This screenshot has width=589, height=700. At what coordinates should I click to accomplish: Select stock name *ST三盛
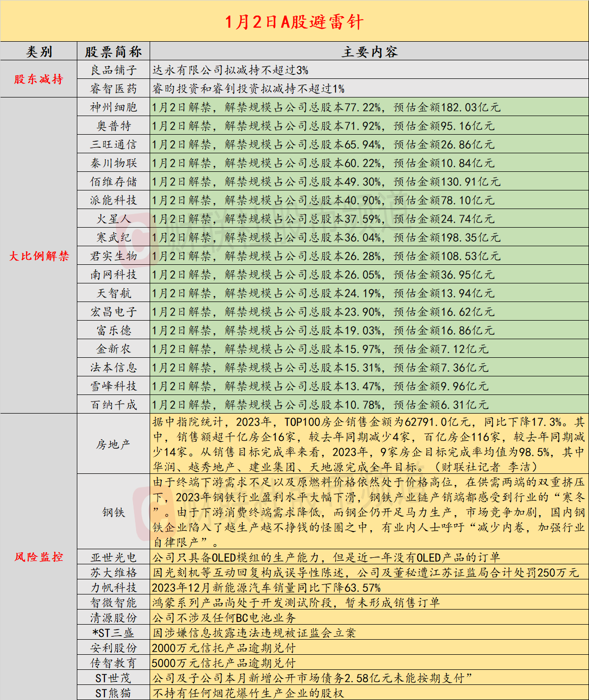click(x=113, y=633)
